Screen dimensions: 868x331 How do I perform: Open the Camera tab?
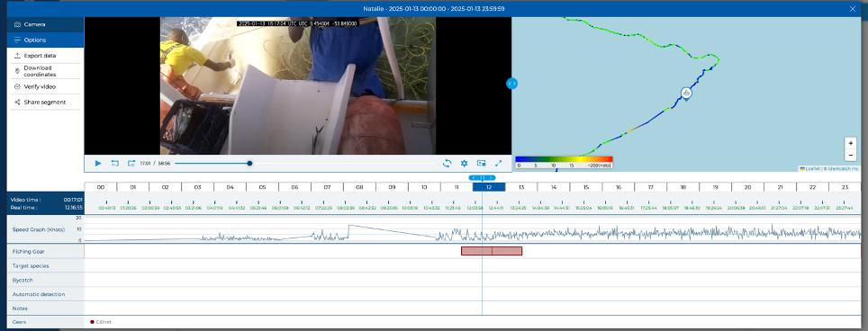coord(45,24)
